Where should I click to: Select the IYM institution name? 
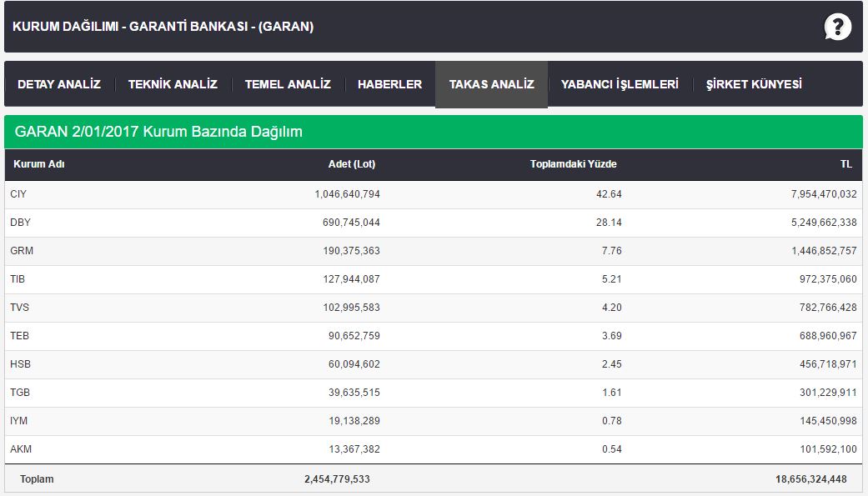click(x=19, y=421)
